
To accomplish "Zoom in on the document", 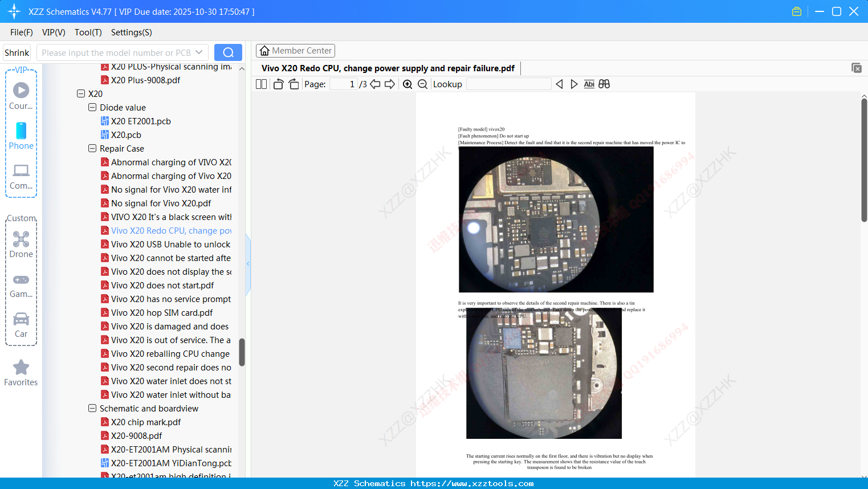I will point(408,84).
